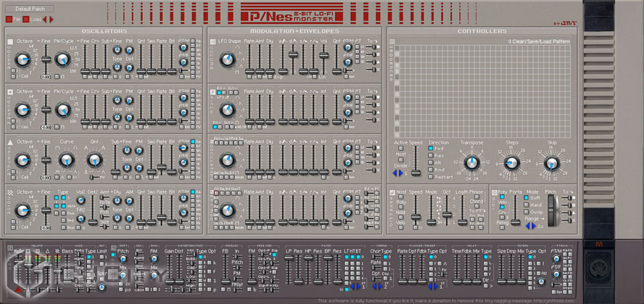This screenshot has width=644, height=304.
Task: Select Rev sequencer direction
Action: click(431, 156)
